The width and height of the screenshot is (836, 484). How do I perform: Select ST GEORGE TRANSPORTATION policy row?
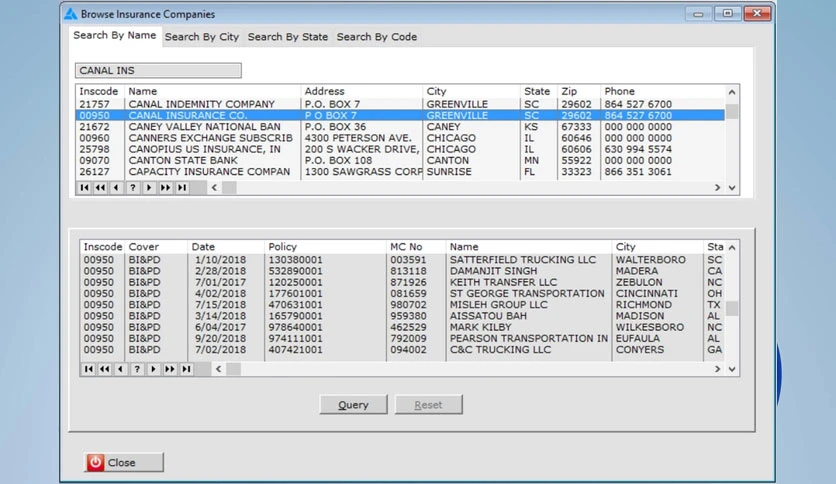click(403, 293)
